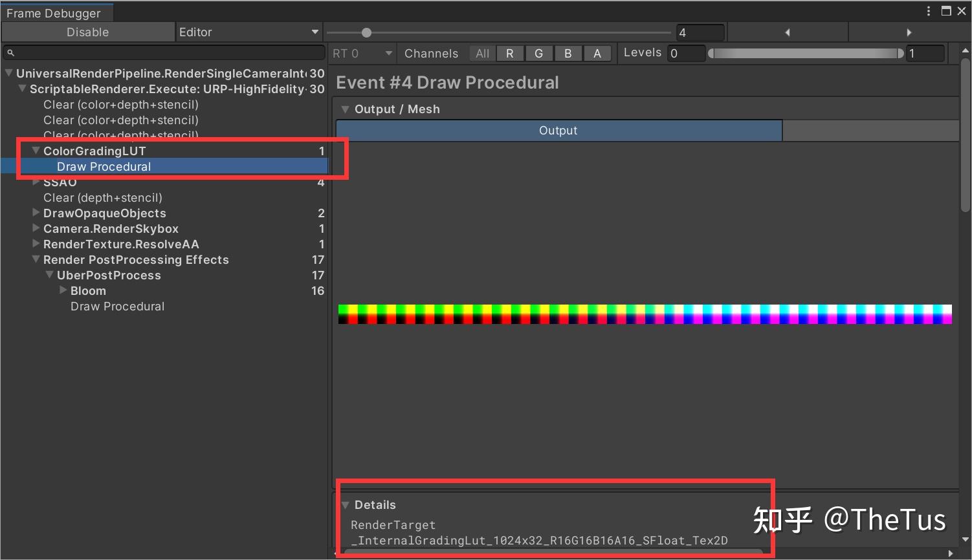Collapse the Details section disclosure triangle
The image size is (972, 560).
[x=345, y=504]
